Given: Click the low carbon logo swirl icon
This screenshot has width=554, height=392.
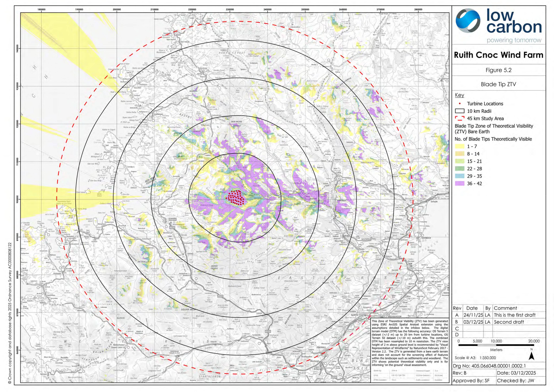Looking at the screenshot, I should (x=468, y=21).
